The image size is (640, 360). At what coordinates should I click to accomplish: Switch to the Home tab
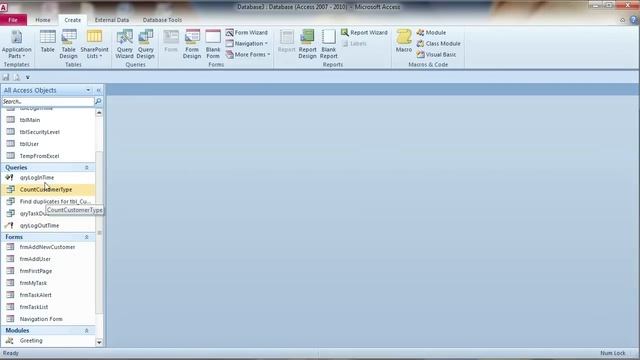42,20
